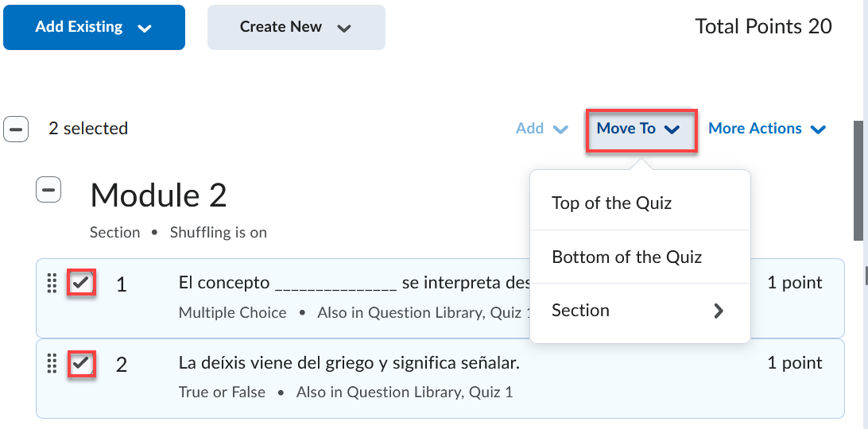Click the chevron icon beside Add

[560, 129]
